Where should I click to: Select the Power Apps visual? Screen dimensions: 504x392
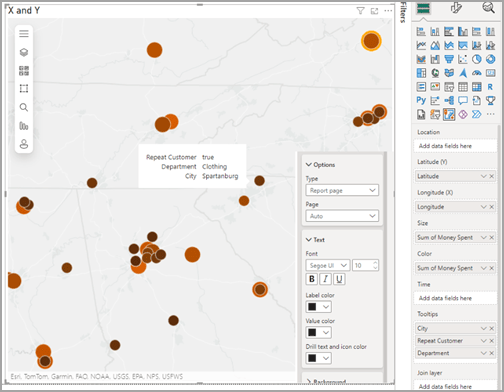[x=463, y=115]
